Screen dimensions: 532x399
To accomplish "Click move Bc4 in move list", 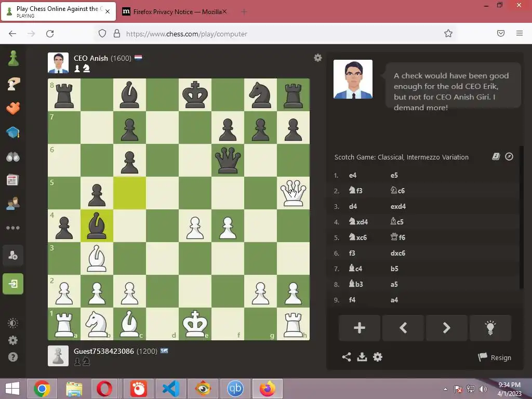I will pyautogui.click(x=355, y=269).
